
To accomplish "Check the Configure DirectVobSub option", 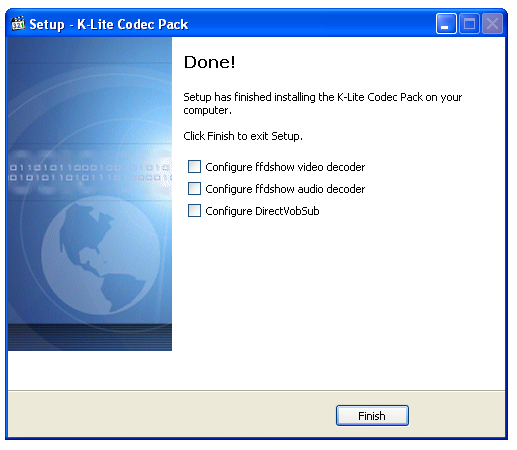I will click(194, 211).
